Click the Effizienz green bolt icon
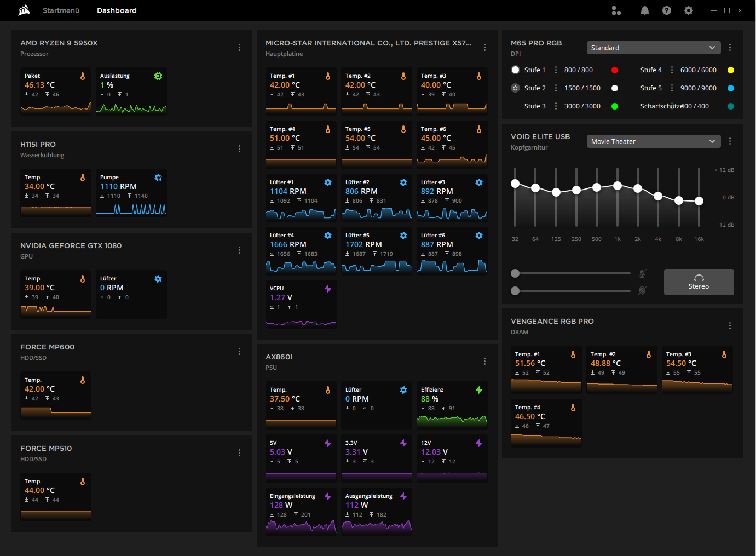The image size is (756, 556). [x=479, y=390]
